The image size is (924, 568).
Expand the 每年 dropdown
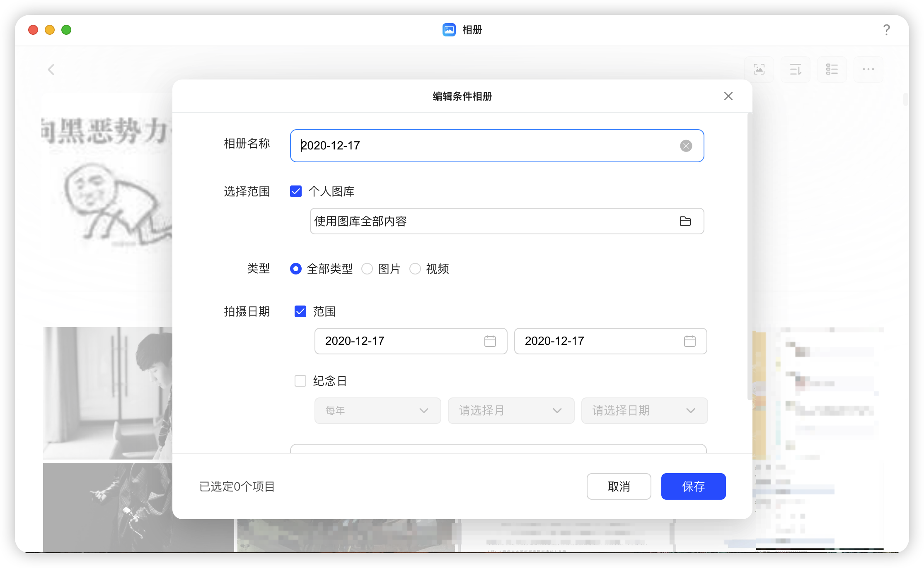[377, 411]
